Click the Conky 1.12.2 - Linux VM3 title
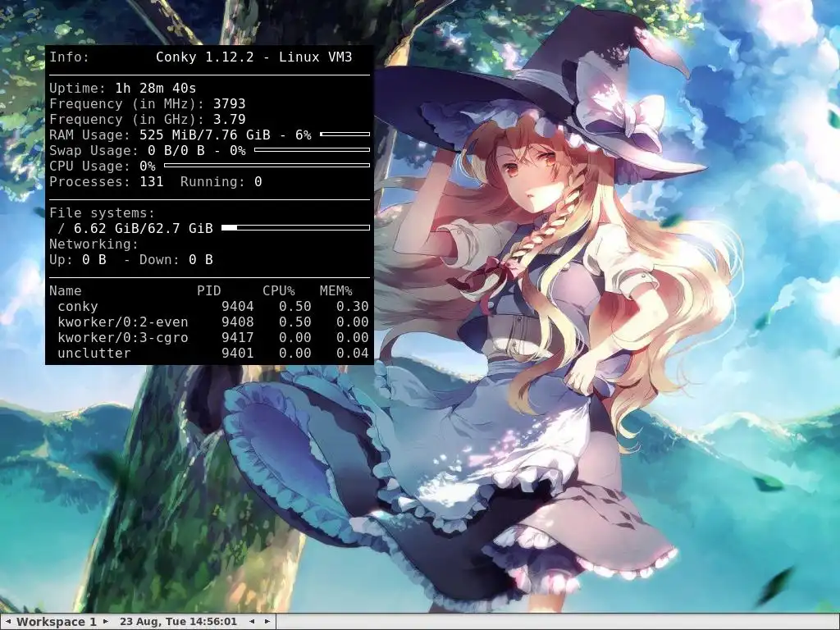 pyautogui.click(x=254, y=57)
